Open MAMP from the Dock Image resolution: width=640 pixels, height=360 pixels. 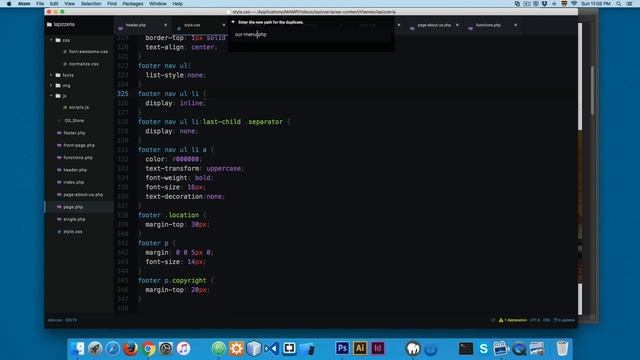(413, 349)
